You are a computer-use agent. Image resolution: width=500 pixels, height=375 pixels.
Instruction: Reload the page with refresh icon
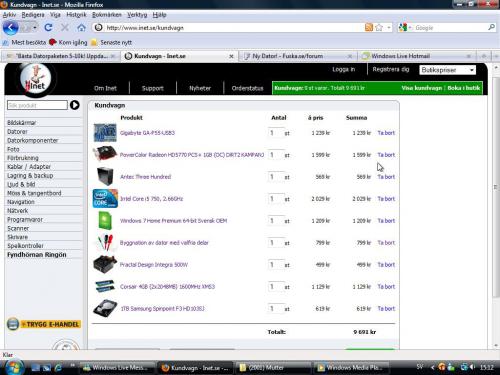pyautogui.click(x=48, y=28)
